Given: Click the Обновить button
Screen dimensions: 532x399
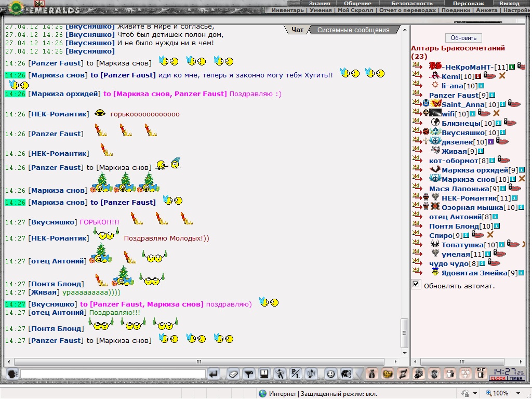Looking at the screenshot, I should (x=463, y=37).
